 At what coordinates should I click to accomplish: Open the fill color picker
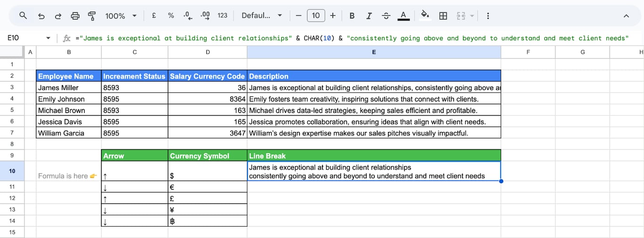point(425,16)
